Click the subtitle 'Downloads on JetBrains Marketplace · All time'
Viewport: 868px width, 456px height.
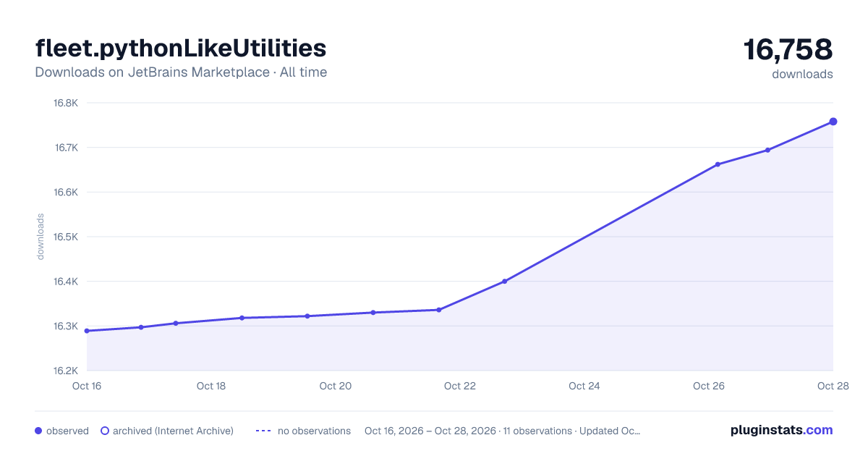point(181,72)
